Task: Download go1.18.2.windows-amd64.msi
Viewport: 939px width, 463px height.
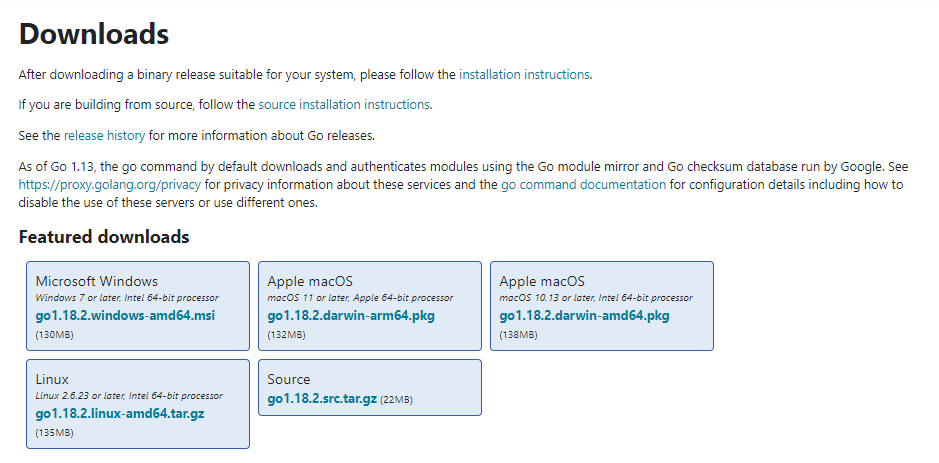Action: 125,316
